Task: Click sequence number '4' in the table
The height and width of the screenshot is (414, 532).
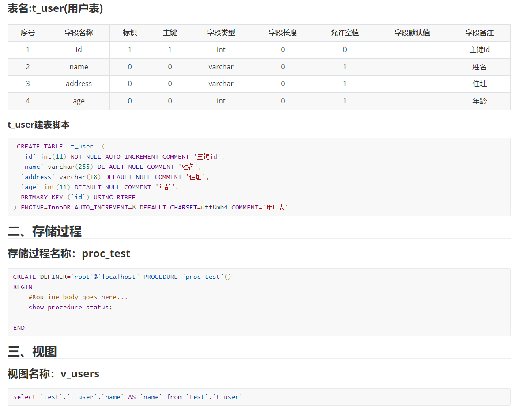Action: tap(28, 101)
